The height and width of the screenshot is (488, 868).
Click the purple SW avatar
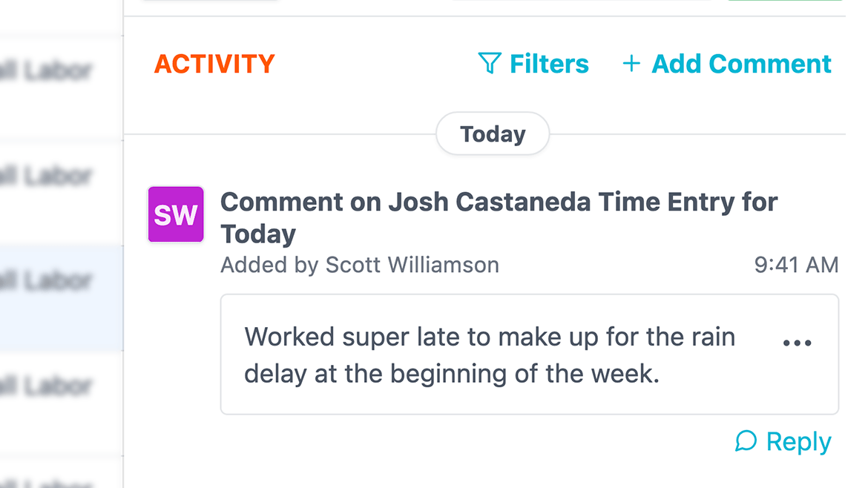pos(176,214)
